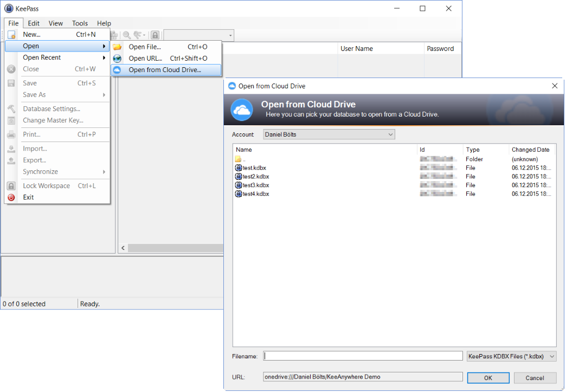
Task: Open the Edit menu
Action: [x=34, y=23]
